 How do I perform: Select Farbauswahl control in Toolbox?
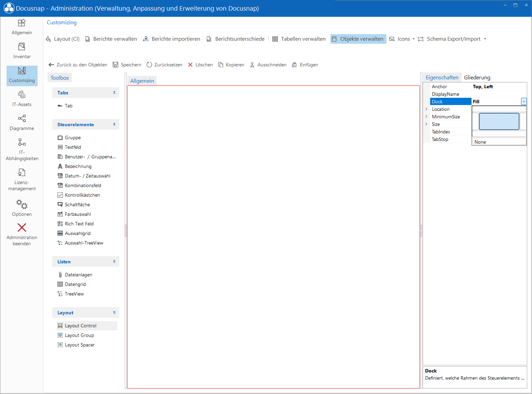click(74, 214)
